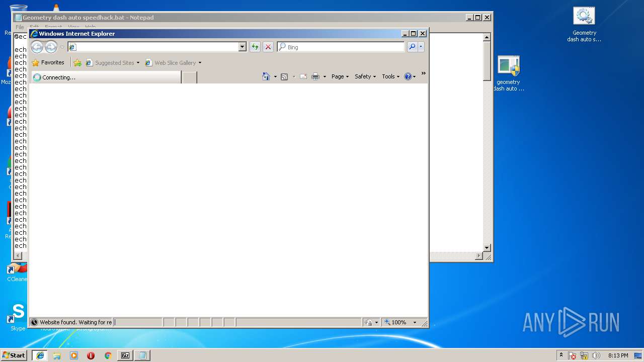Expand the Print dropdown arrow

pyautogui.click(x=325, y=77)
